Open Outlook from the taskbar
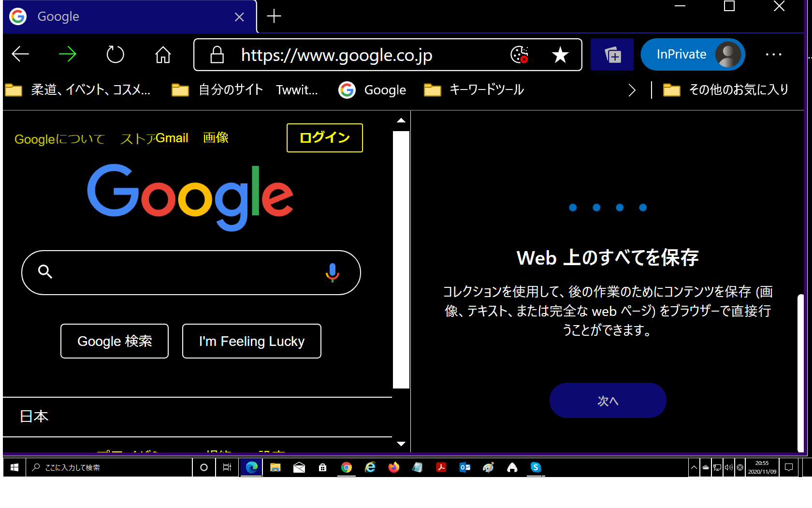 coord(465,467)
